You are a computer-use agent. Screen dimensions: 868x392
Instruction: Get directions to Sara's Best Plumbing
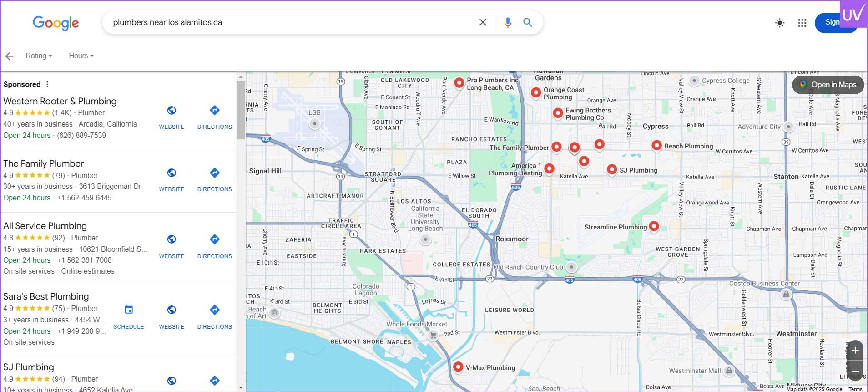(215, 310)
